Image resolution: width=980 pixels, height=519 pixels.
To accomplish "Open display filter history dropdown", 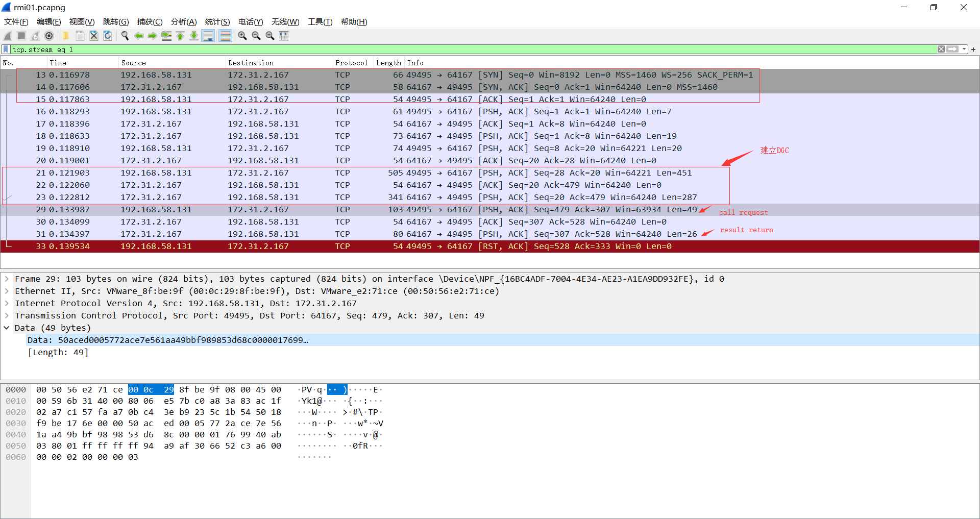I will pyautogui.click(x=964, y=50).
